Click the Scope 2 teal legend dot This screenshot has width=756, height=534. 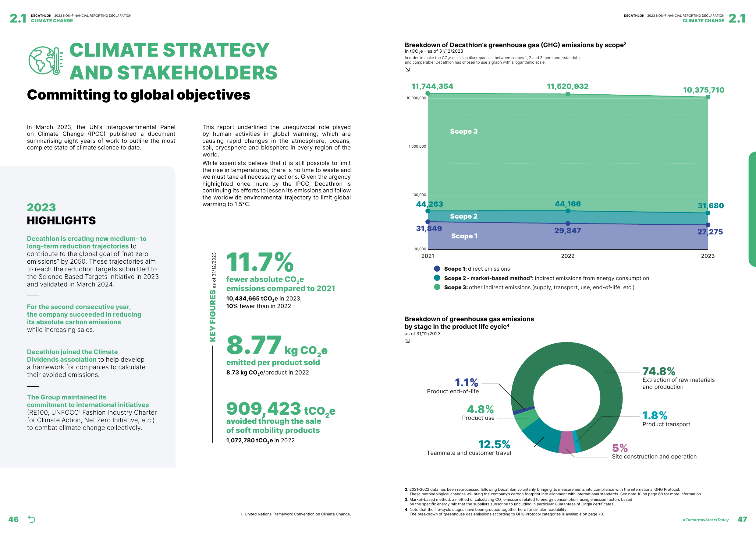[x=437, y=278]
